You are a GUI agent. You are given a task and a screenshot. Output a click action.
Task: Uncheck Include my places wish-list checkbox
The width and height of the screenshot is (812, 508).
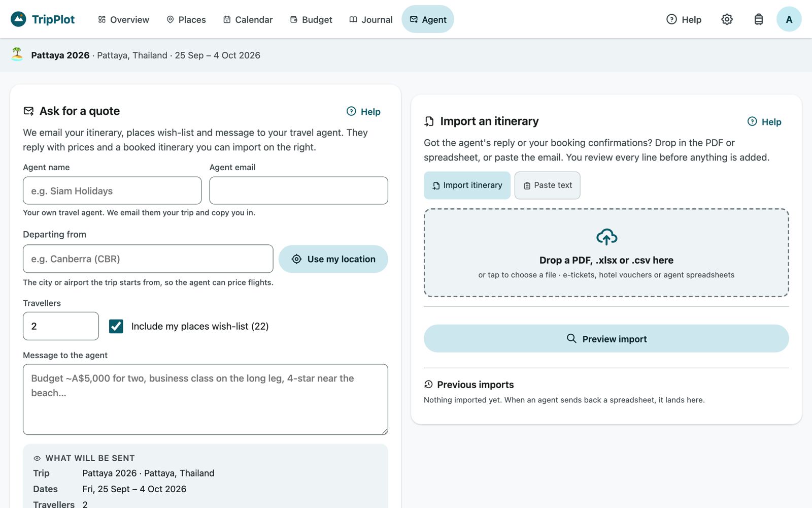coord(116,326)
